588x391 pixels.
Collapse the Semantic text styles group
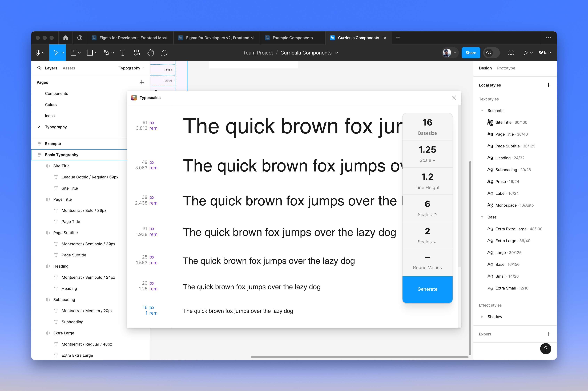point(482,111)
